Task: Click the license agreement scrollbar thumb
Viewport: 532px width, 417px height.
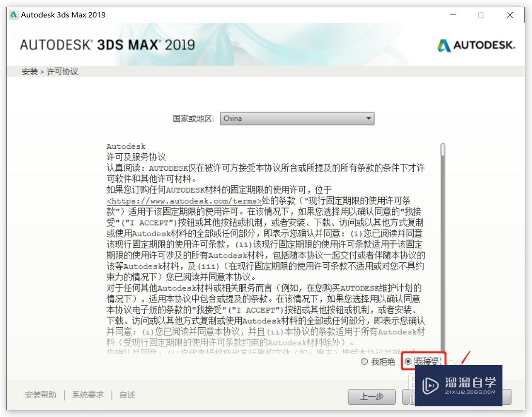Action: pos(443,150)
